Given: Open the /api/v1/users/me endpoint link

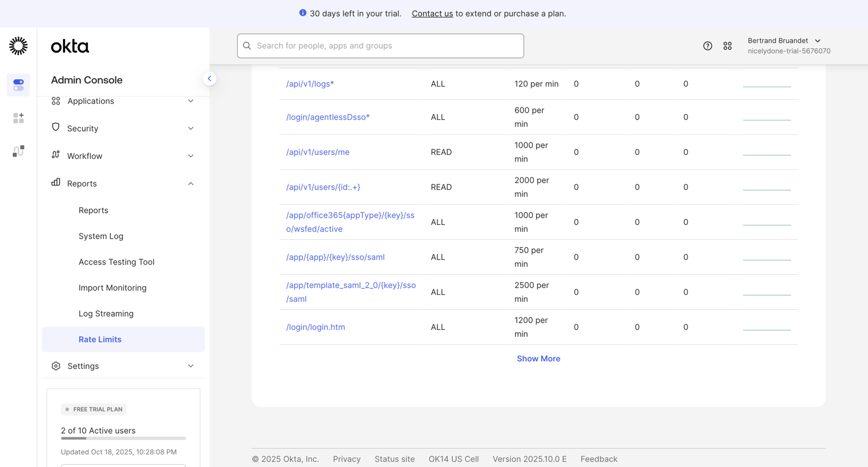Looking at the screenshot, I should pyautogui.click(x=318, y=152).
